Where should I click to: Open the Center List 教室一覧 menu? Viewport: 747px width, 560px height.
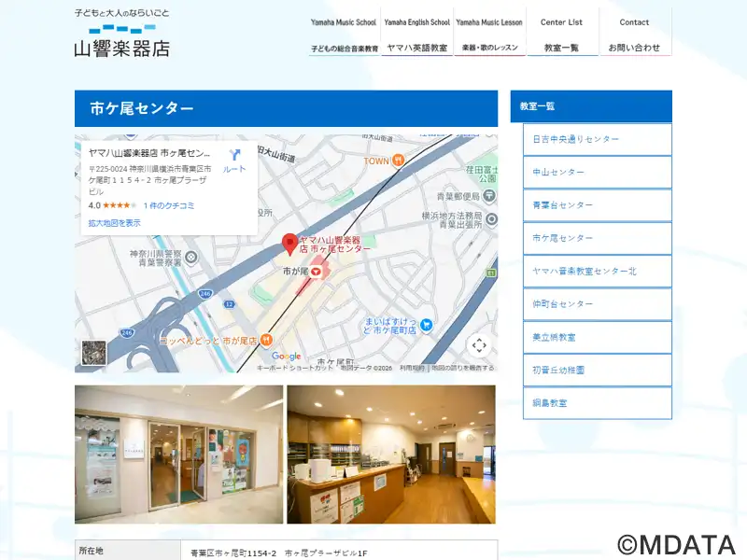coord(561,35)
